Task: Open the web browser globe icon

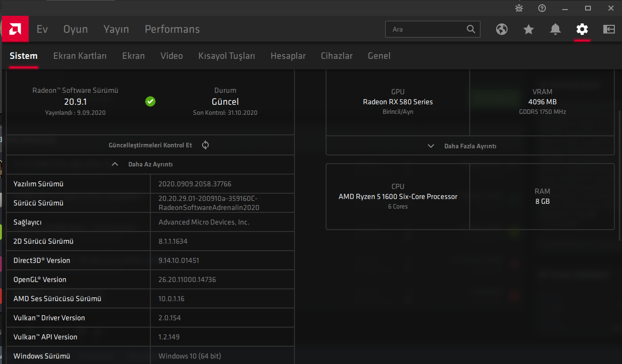Action: [x=502, y=29]
